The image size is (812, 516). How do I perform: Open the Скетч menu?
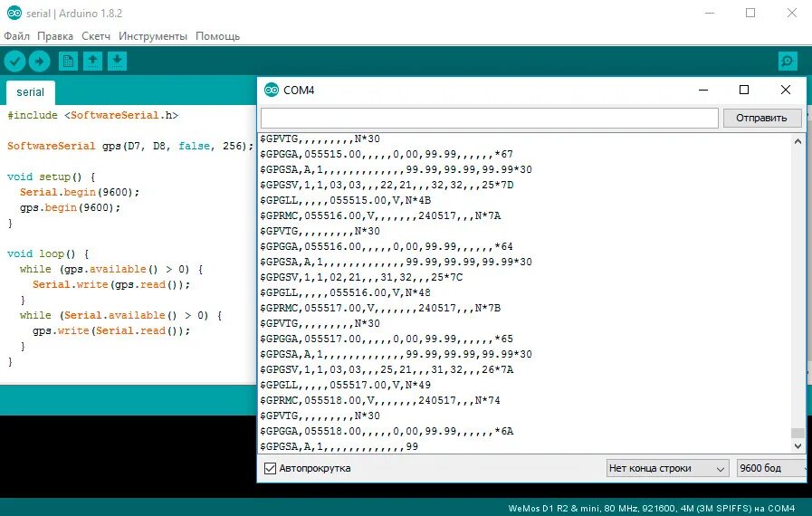[96, 36]
